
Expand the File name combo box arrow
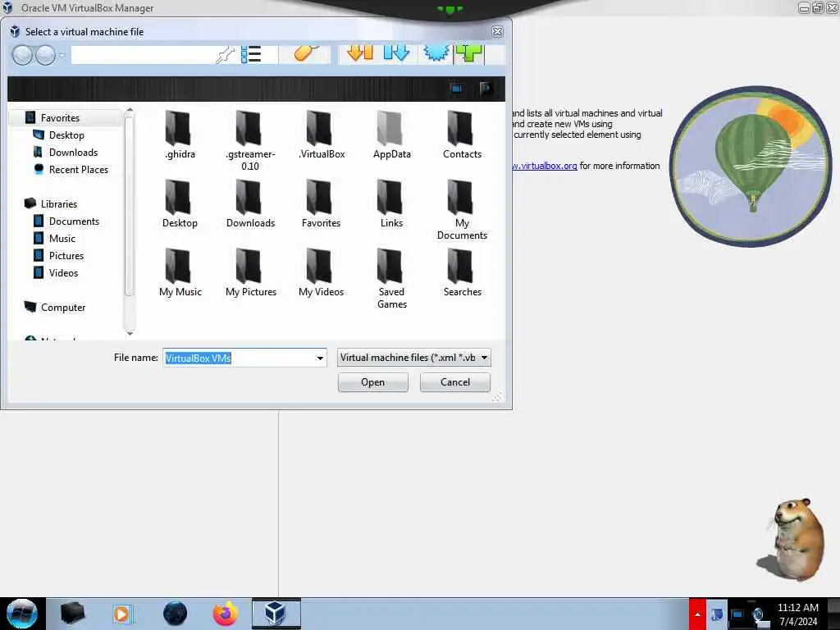(320, 358)
